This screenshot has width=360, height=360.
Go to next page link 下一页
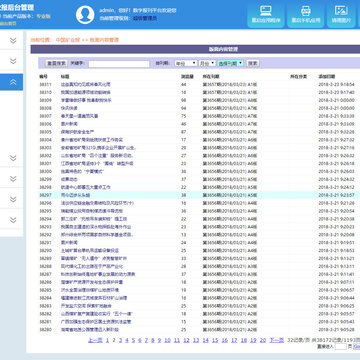point(276,340)
